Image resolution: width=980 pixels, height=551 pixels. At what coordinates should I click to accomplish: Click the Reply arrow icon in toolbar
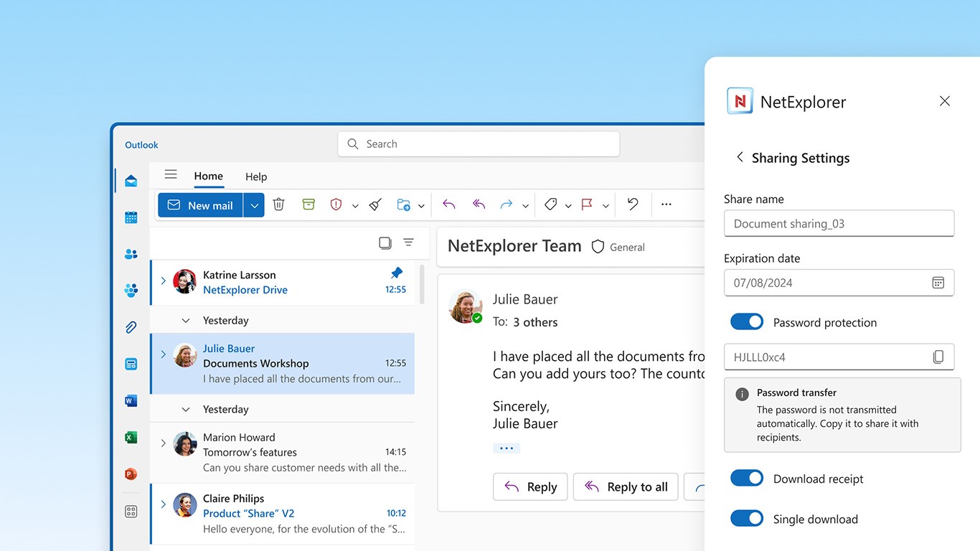click(449, 204)
